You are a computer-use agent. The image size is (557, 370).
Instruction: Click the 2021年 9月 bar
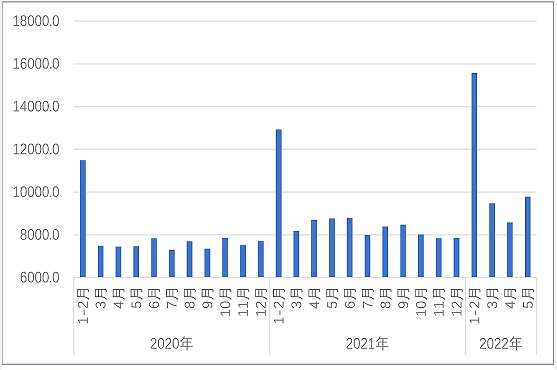(403, 251)
